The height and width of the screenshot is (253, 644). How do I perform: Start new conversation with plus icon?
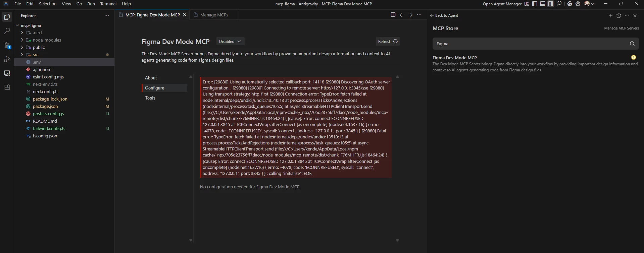click(x=611, y=16)
